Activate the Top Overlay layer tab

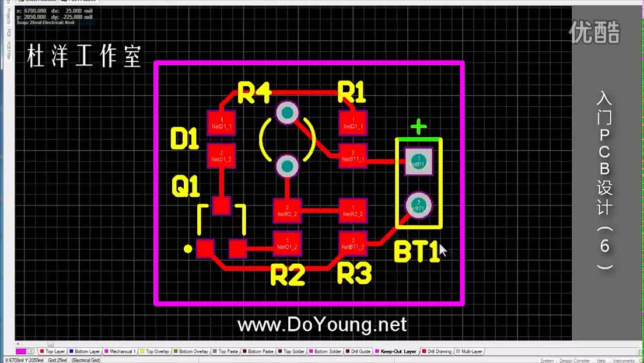coord(155,351)
